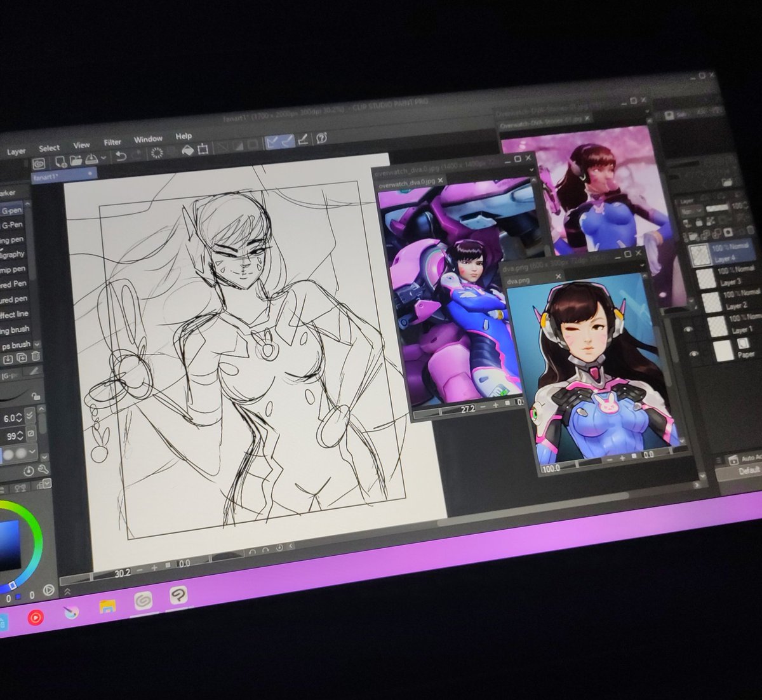Viewport: 762px width, 700px height.
Task: Open the File Explorer folder on taskbar
Action: (107, 607)
